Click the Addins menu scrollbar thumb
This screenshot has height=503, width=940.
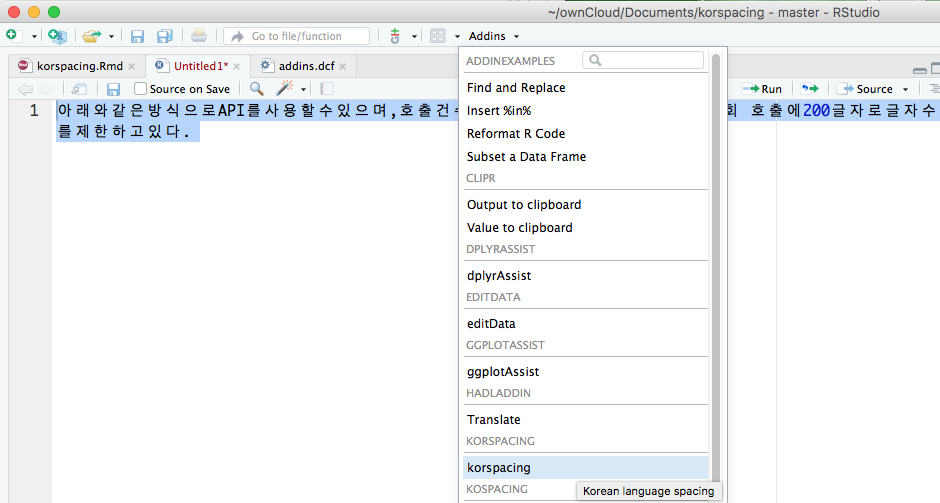pos(716,270)
